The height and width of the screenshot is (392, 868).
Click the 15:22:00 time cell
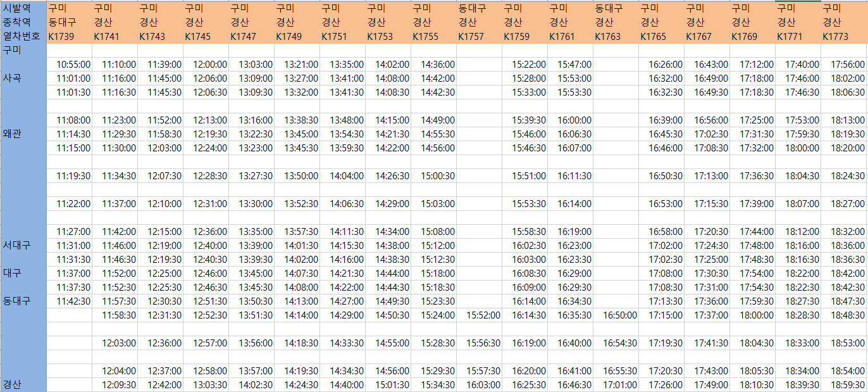point(525,64)
